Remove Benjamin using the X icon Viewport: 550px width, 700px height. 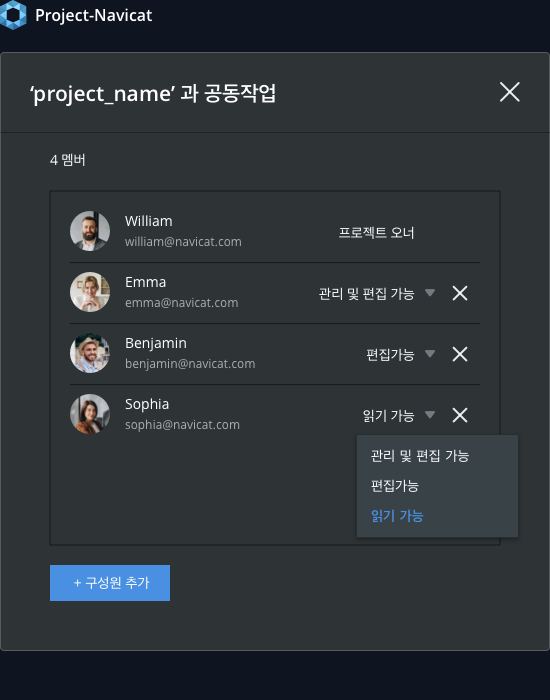(460, 354)
